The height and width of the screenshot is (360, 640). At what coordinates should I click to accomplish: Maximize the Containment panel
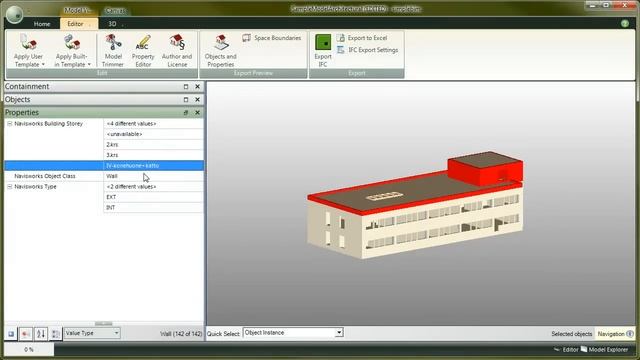186,87
